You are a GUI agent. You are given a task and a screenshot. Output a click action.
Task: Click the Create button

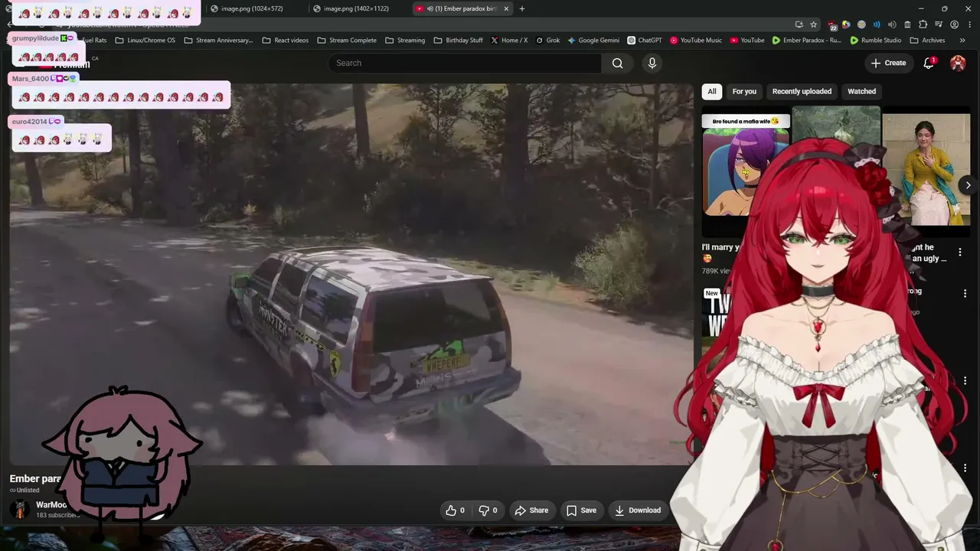pyautogui.click(x=888, y=63)
